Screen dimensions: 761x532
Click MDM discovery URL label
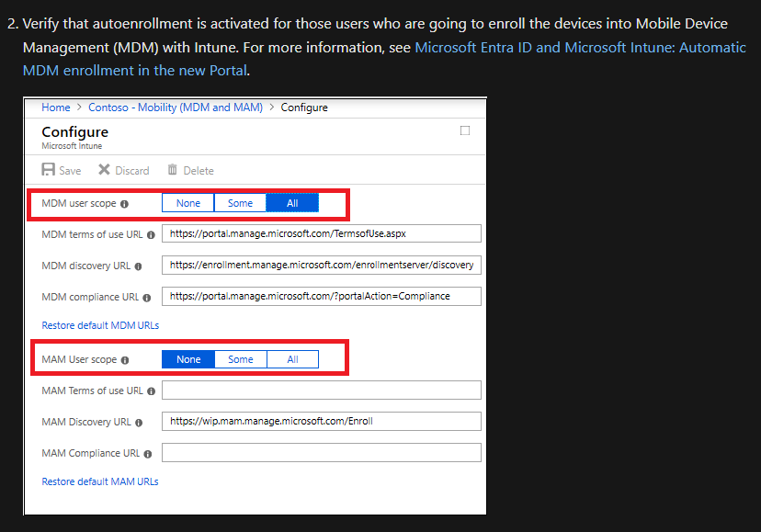[x=85, y=266]
